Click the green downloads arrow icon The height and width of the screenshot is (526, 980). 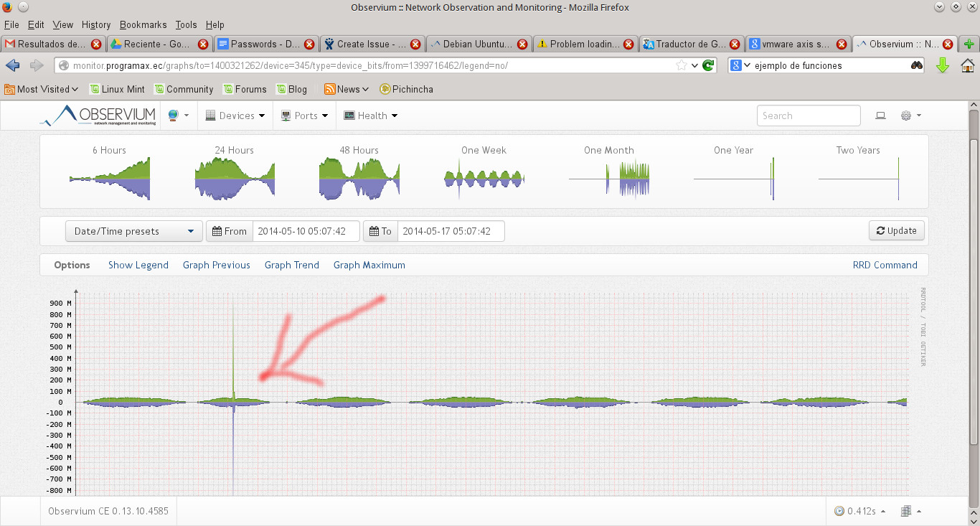943,65
